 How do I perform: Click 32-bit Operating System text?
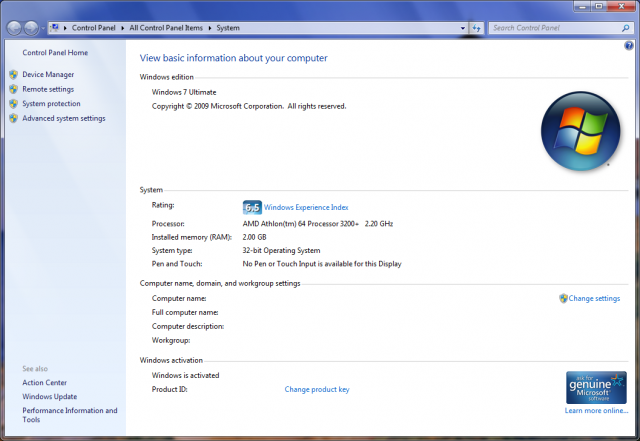281,251
